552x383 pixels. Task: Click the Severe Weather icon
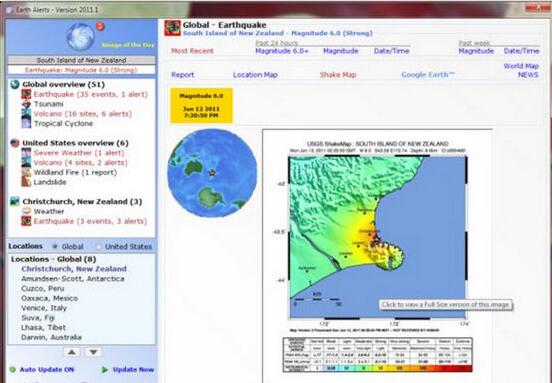[x=26, y=153]
